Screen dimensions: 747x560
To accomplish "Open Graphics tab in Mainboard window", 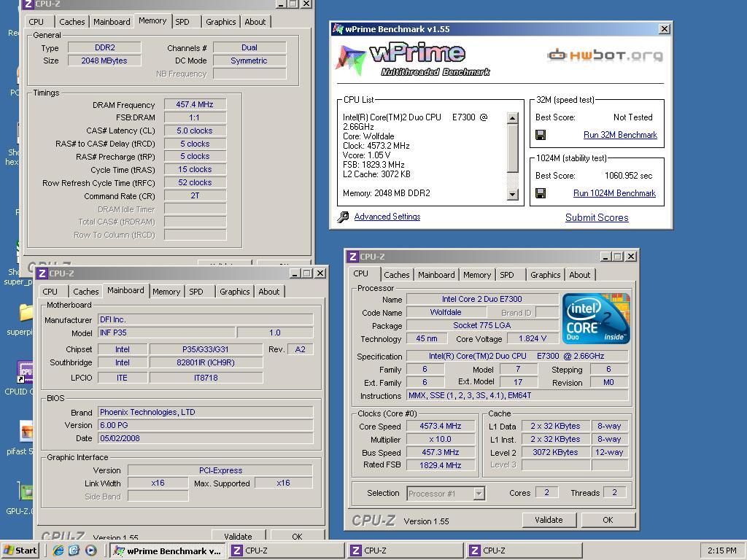I will pos(234,292).
